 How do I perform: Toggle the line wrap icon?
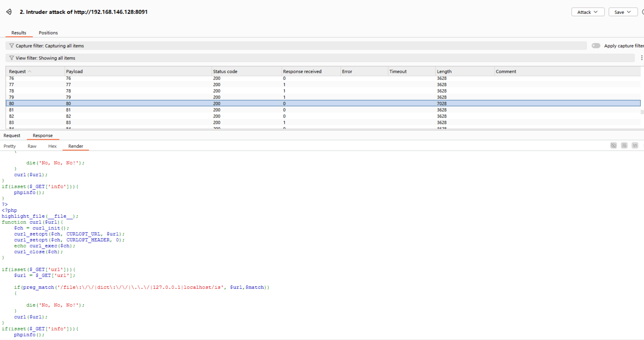pyautogui.click(x=624, y=146)
